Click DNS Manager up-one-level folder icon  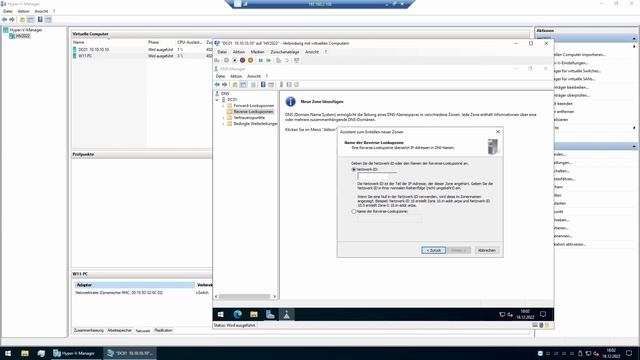point(235,84)
